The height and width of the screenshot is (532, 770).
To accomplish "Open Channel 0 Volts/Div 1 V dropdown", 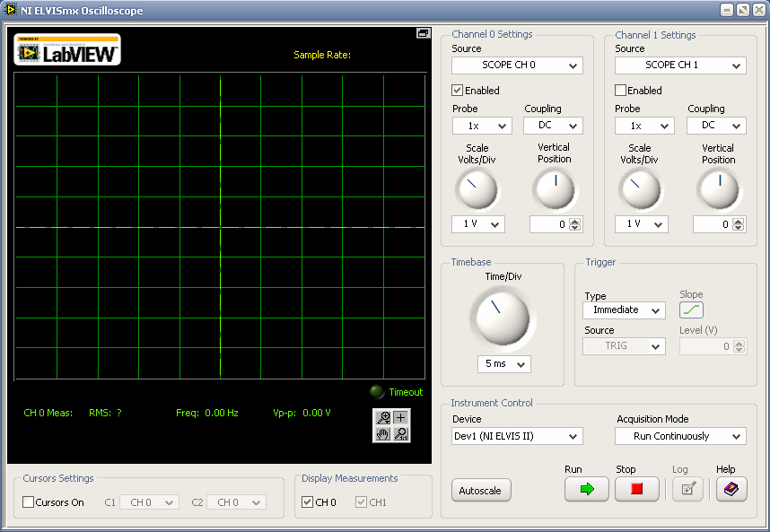I will (x=478, y=224).
